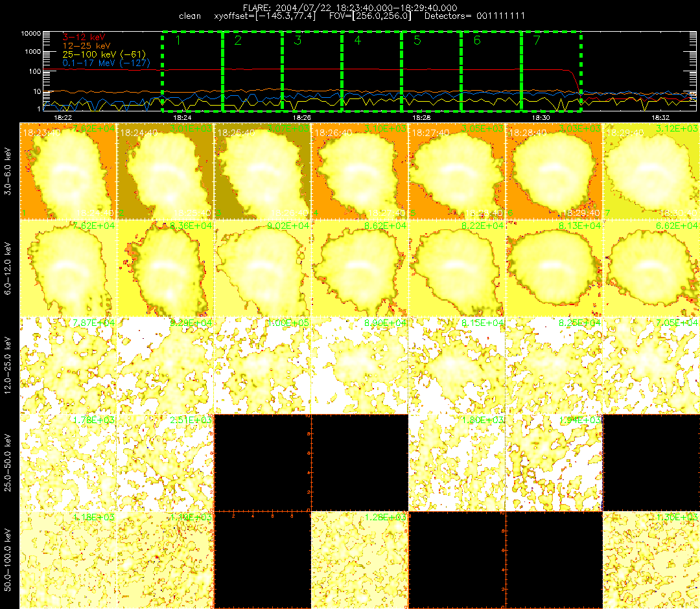Click the '25.0-50.0 keV' row label
700x609 pixels.
coord(8,463)
